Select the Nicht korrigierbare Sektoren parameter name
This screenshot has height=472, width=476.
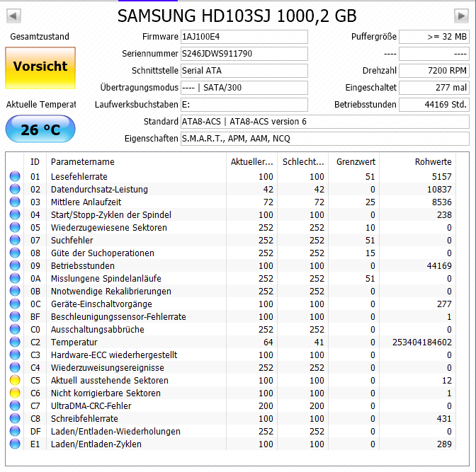pyautogui.click(x=106, y=393)
